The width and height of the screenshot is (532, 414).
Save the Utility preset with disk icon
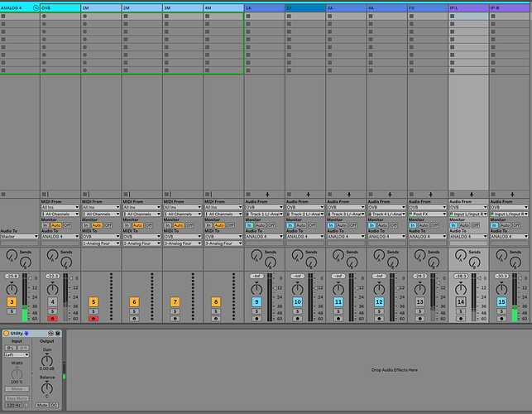[x=58, y=333]
